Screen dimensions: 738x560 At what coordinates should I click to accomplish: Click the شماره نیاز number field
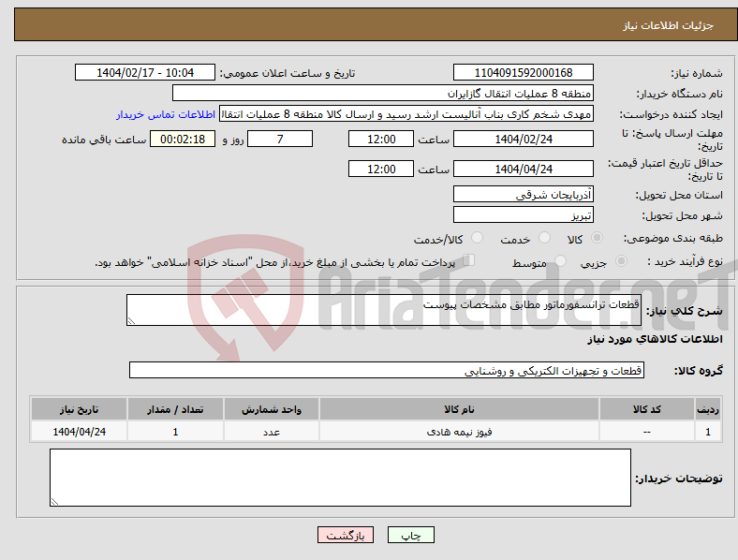coord(524,72)
